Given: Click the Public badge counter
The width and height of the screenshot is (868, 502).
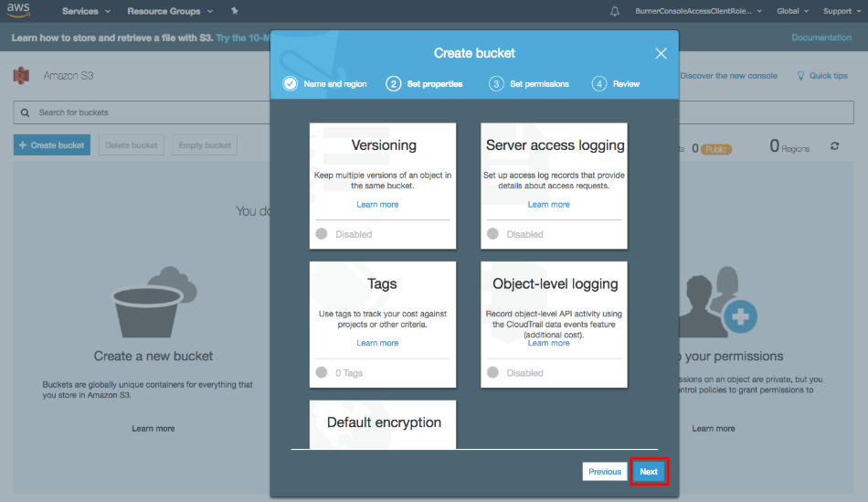Looking at the screenshot, I should point(716,149).
